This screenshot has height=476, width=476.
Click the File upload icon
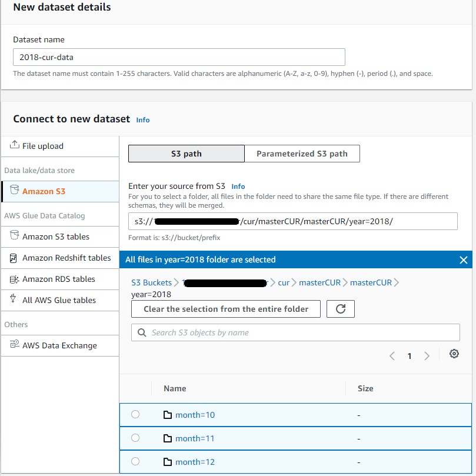click(14, 145)
